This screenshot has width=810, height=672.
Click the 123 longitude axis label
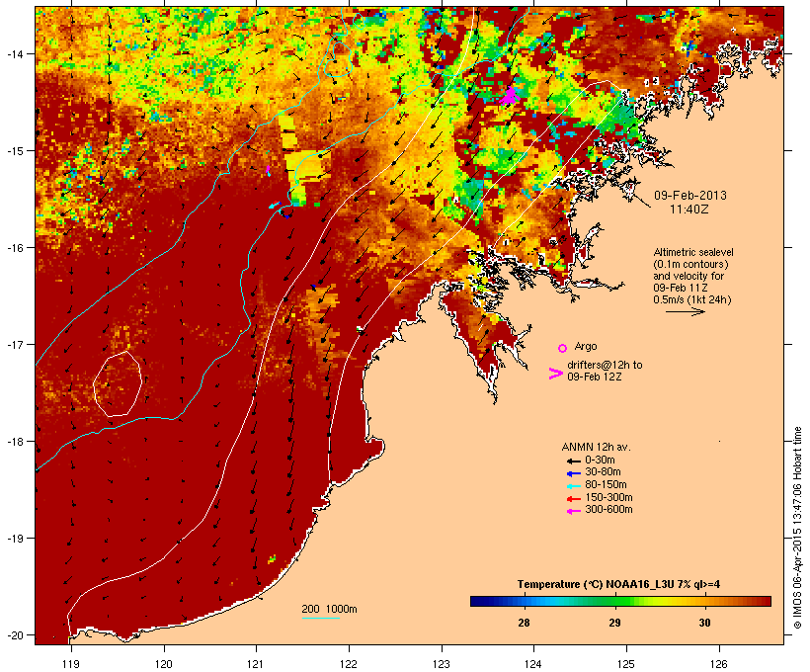pyautogui.click(x=442, y=664)
